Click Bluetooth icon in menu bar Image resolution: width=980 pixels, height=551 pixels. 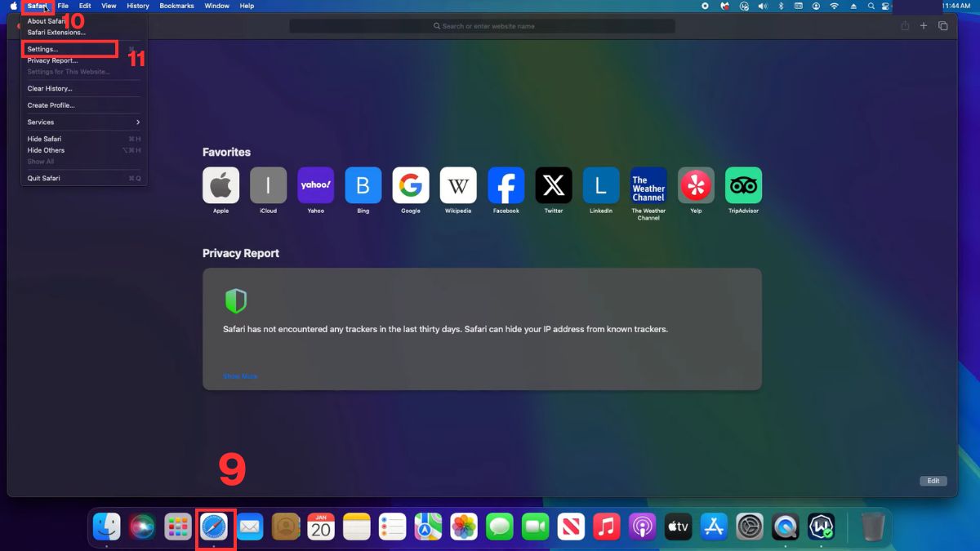[x=780, y=6]
